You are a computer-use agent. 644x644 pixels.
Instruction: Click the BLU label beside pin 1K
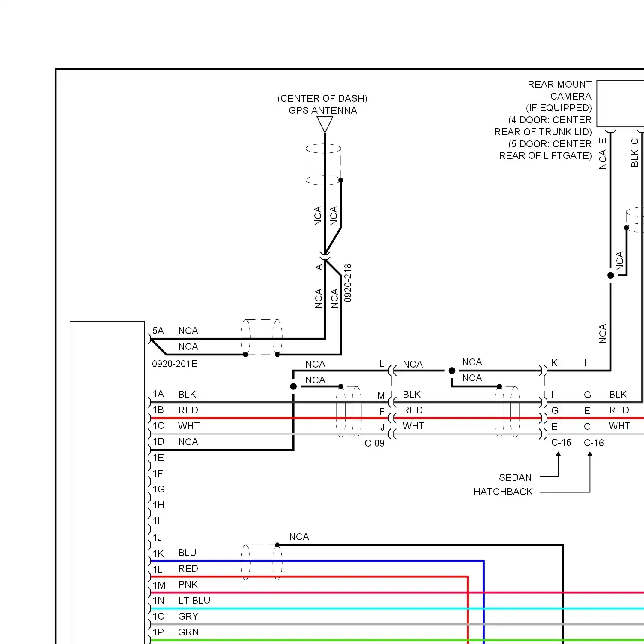[187, 553]
